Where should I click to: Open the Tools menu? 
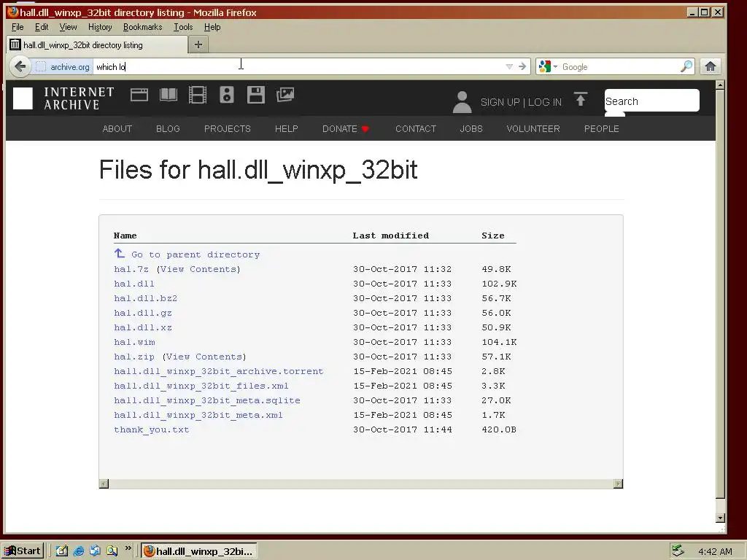click(183, 27)
